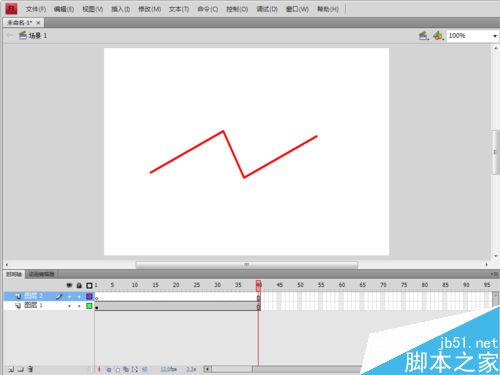Open the 修改(M) menu
The width and height of the screenshot is (500, 375).
[150, 9]
